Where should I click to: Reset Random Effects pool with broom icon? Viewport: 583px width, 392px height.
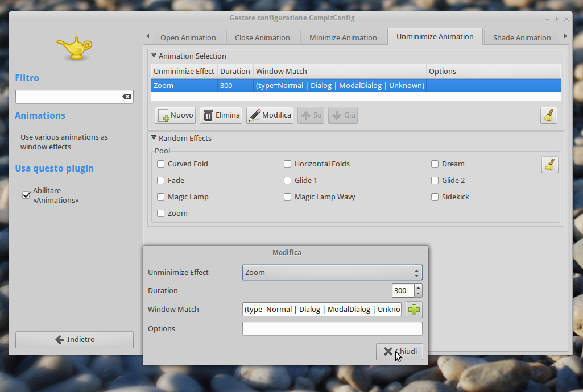(549, 165)
